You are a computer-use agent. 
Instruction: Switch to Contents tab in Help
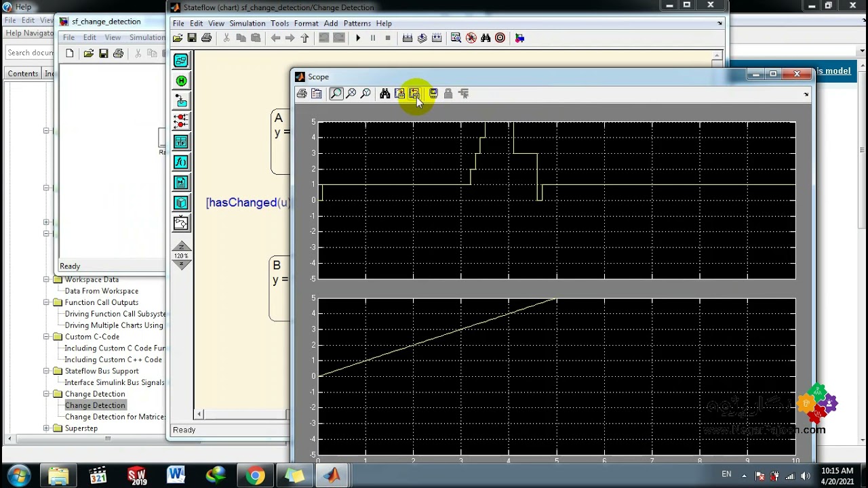click(x=23, y=73)
